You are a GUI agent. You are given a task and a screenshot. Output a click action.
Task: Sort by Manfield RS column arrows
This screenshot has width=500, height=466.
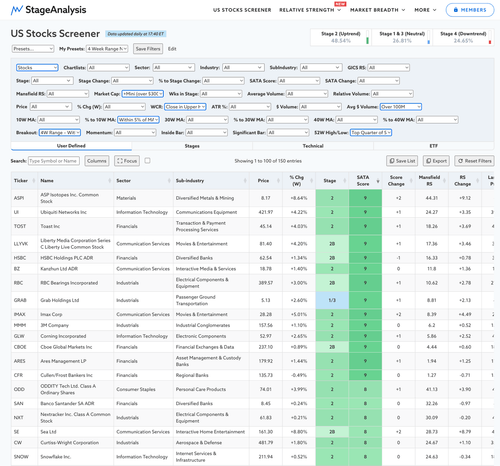pos(444,181)
